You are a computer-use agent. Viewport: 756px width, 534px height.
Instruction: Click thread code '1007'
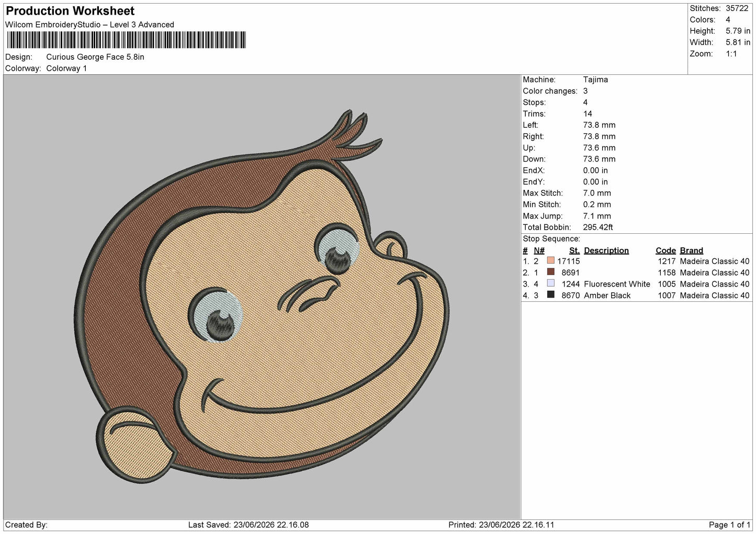click(667, 296)
